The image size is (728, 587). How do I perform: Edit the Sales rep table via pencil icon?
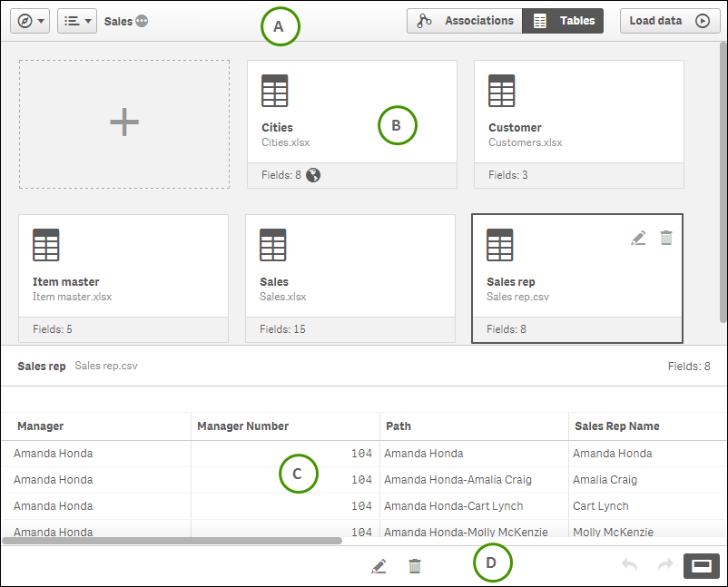click(638, 238)
